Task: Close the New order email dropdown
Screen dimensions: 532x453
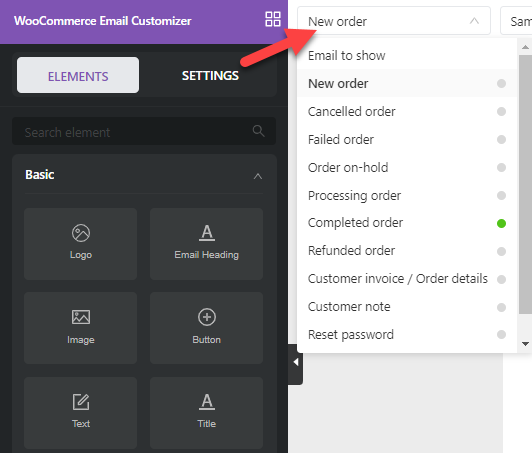Action: click(x=394, y=21)
